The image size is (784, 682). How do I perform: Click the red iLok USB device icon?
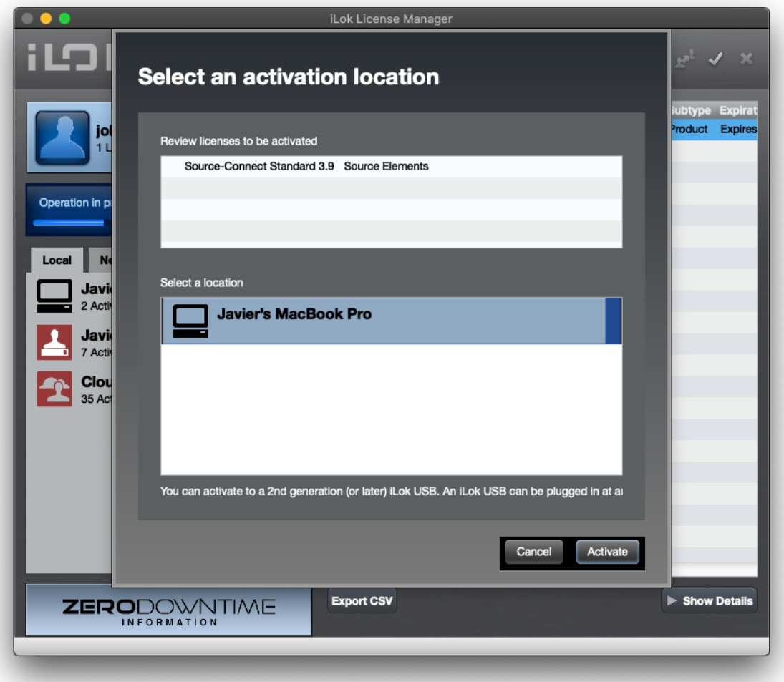pos(54,342)
